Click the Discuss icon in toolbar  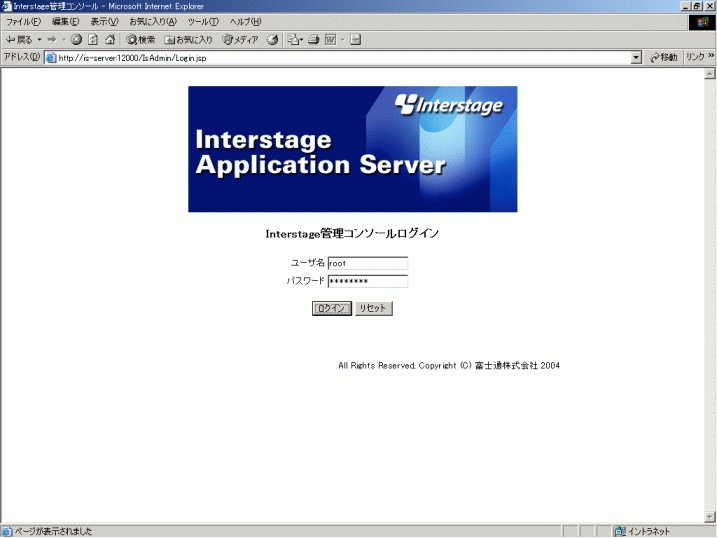[355, 40]
